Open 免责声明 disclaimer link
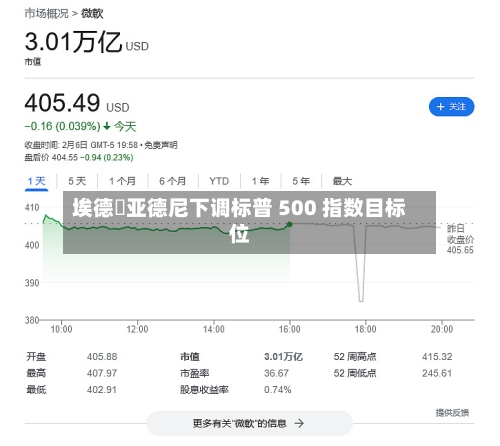Screen dimensions: 500x446 [161, 145]
